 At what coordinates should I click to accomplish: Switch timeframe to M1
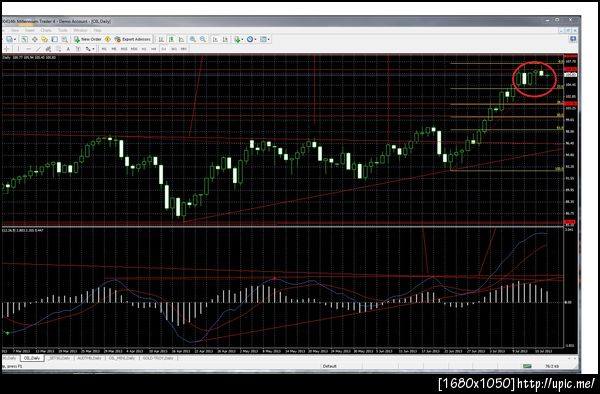tap(104, 49)
